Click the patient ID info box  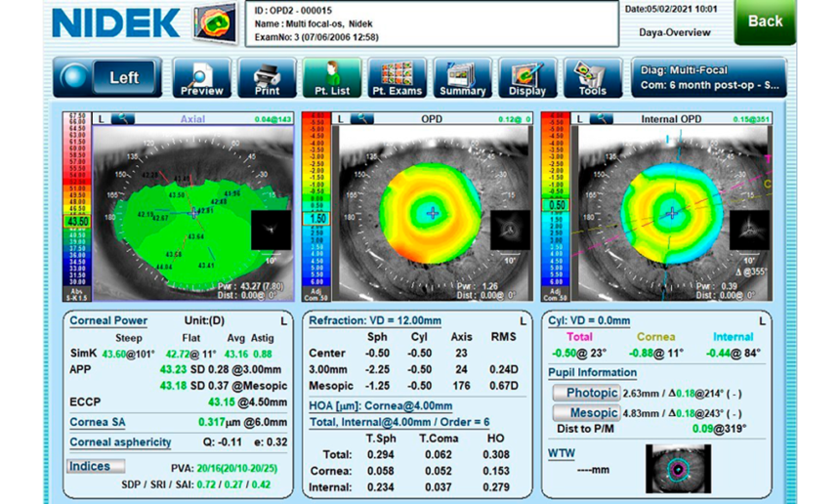click(432, 23)
